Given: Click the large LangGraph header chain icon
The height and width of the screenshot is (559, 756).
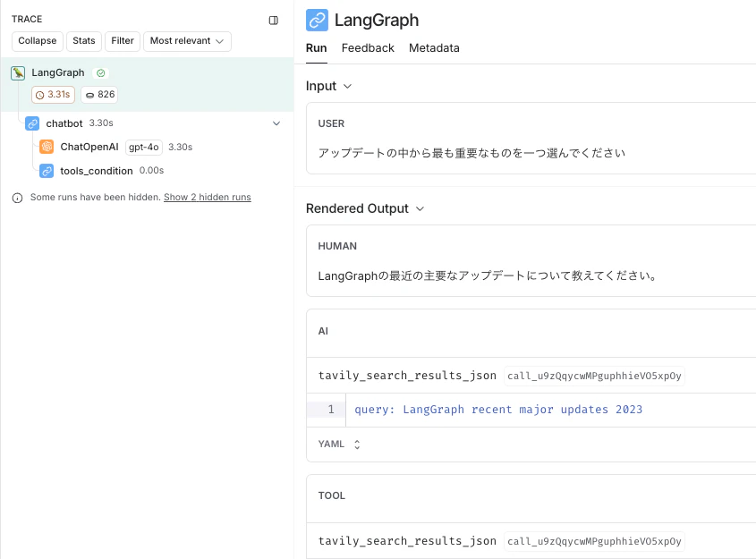Looking at the screenshot, I should [317, 21].
